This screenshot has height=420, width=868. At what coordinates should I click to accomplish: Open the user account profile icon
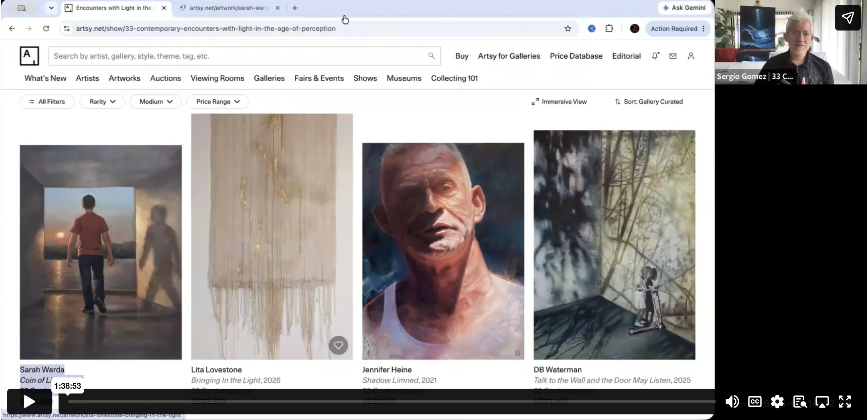click(x=691, y=56)
